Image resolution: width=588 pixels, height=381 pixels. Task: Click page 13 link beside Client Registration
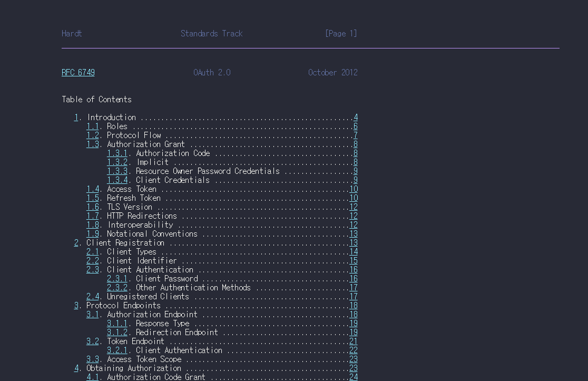[x=354, y=243]
